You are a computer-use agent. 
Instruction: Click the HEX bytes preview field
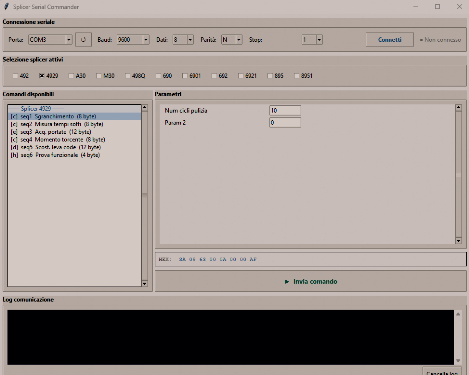(x=311, y=259)
